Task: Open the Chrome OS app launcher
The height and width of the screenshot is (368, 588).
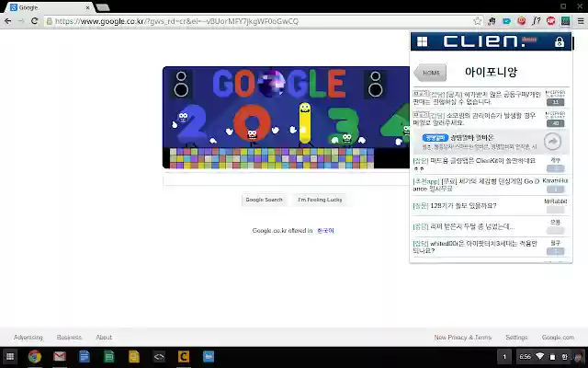Action: point(10,356)
